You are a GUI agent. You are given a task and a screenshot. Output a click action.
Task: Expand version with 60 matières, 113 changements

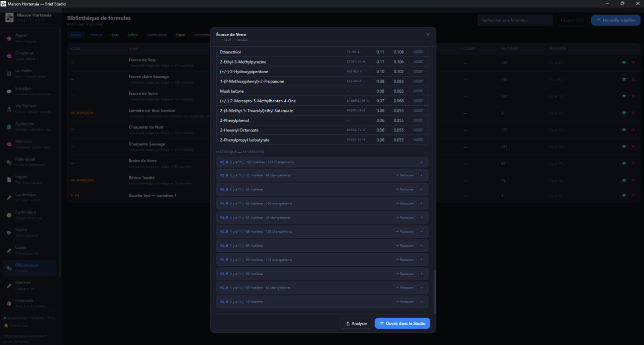point(421,259)
